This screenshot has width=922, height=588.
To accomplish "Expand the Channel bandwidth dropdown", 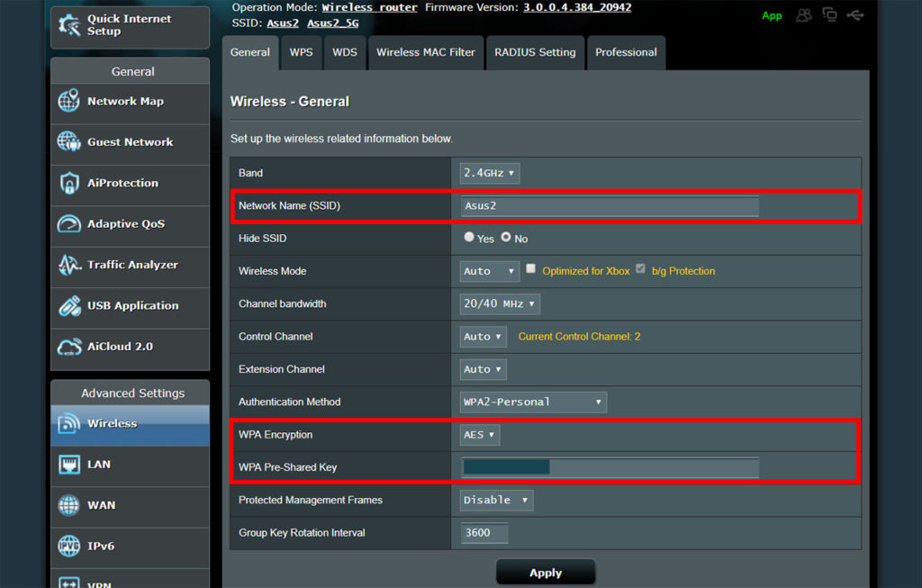I will (x=499, y=303).
